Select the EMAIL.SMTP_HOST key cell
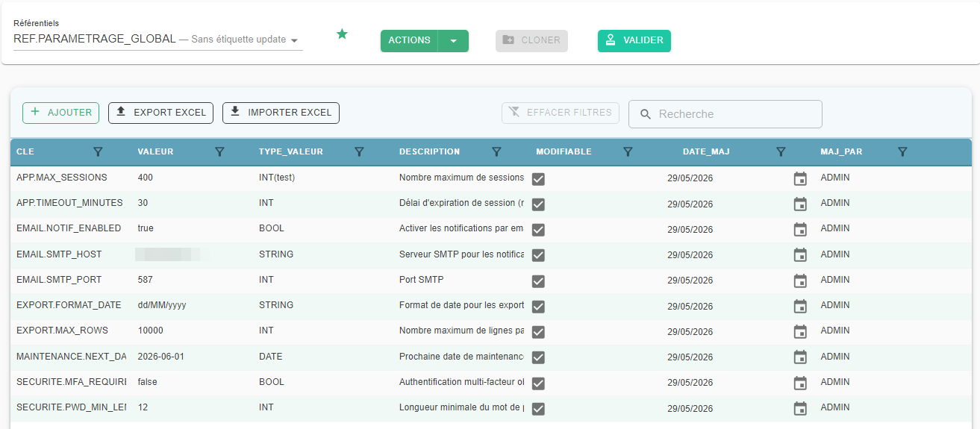The height and width of the screenshot is (429, 980). point(59,254)
